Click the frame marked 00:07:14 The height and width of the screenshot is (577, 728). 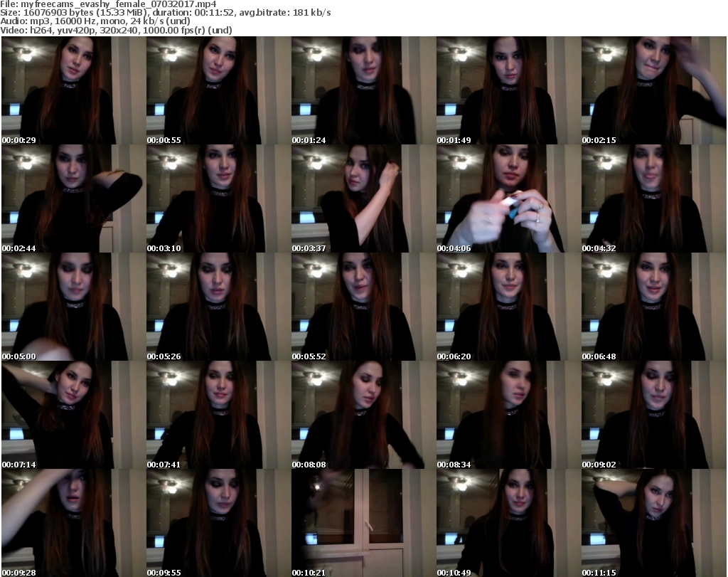pyautogui.click(x=74, y=415)
